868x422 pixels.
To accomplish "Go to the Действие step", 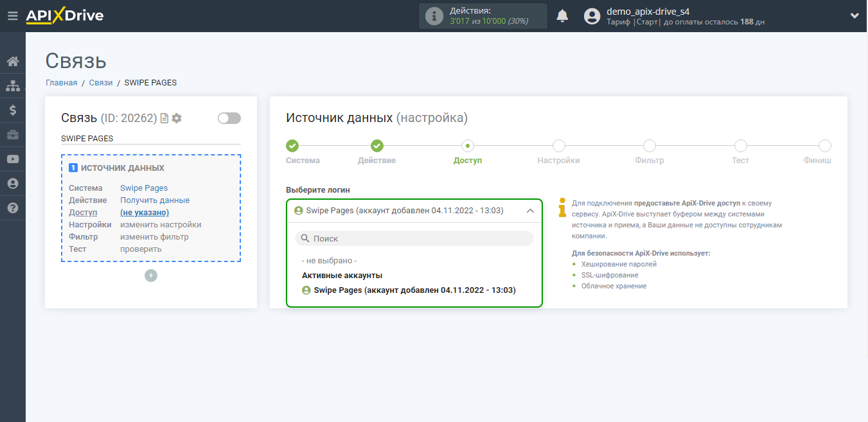I will [377, 146].
